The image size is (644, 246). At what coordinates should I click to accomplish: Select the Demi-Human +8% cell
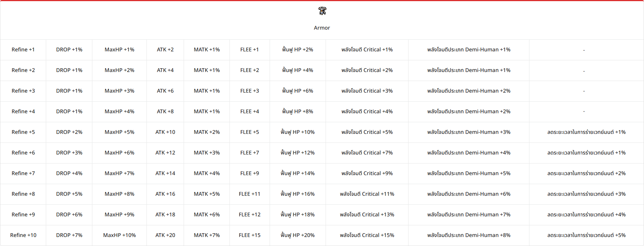[x=469, y=235]
